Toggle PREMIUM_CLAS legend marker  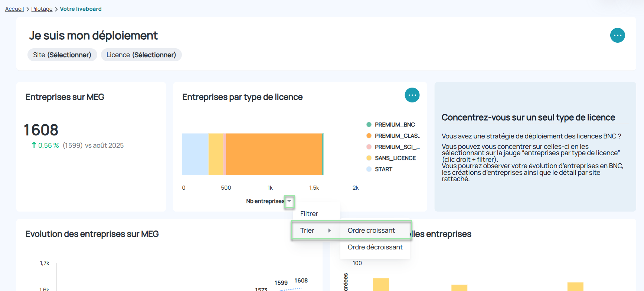click(369, 136)
